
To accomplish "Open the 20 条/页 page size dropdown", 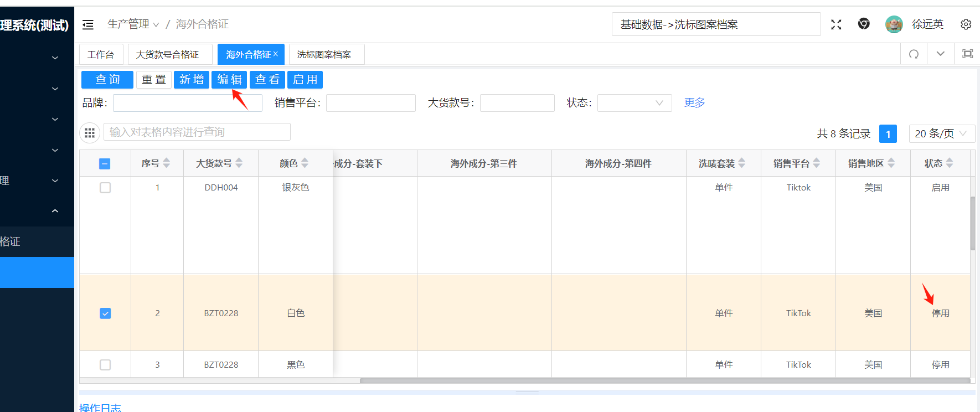I will point(941,133).
